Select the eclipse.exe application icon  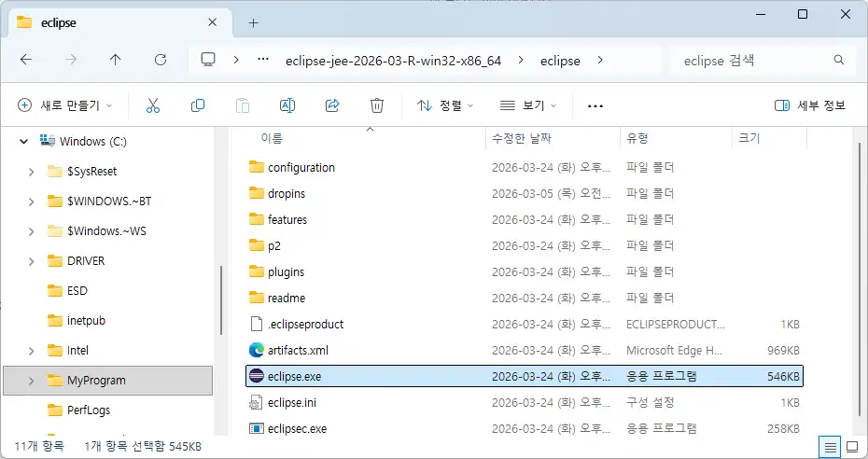coord(257,376)
